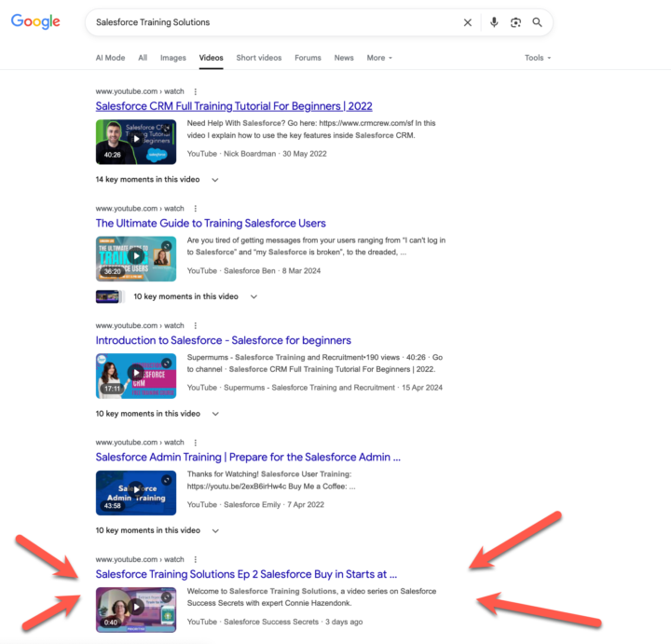
Task: Play the 17:11 Supermums video thumbnail
Action: pos(136,377)
